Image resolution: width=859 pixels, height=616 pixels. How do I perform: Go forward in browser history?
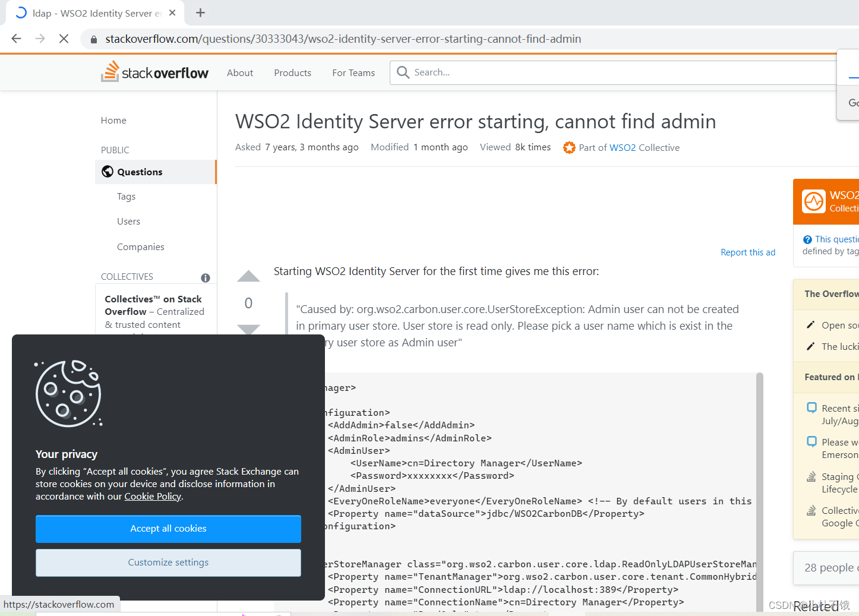pos(40,39)
